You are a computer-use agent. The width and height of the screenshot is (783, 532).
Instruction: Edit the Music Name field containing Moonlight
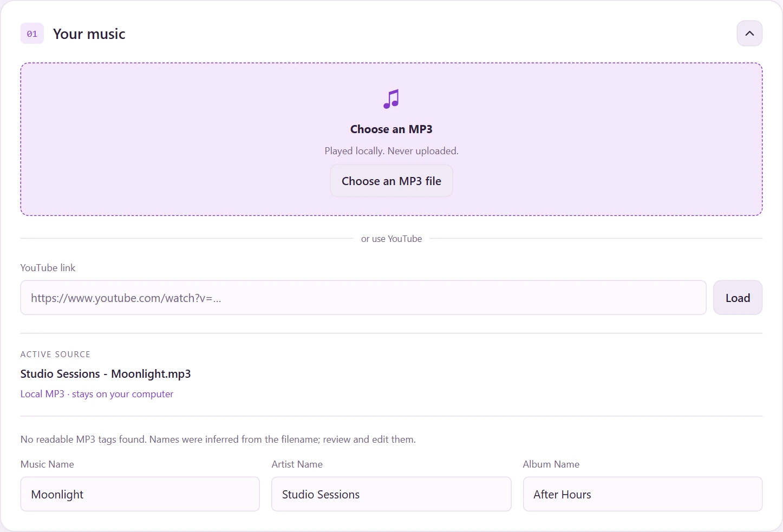[140, 494]
